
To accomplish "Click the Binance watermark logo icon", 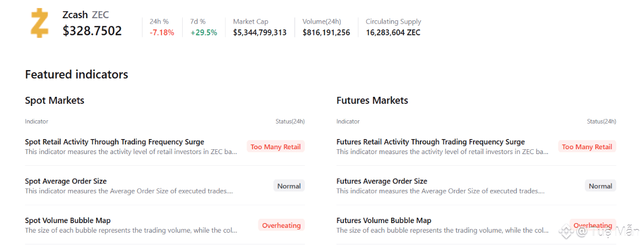I will [566, 231].
